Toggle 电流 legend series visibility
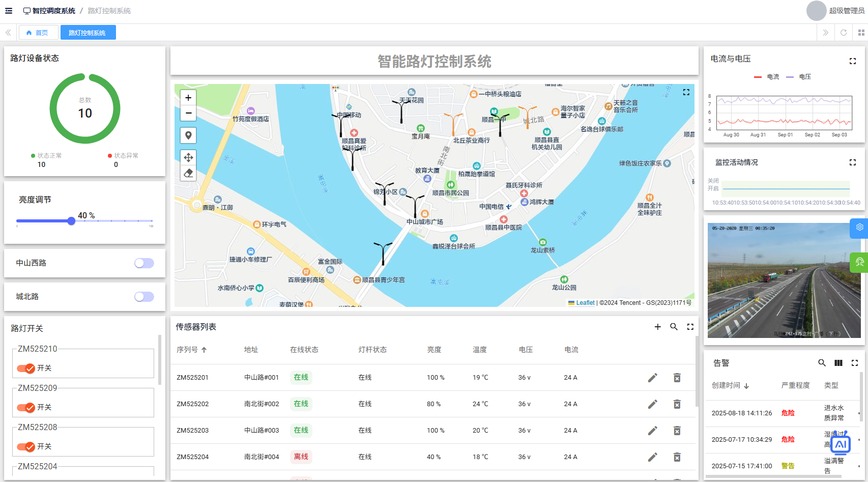 point(766,77)
